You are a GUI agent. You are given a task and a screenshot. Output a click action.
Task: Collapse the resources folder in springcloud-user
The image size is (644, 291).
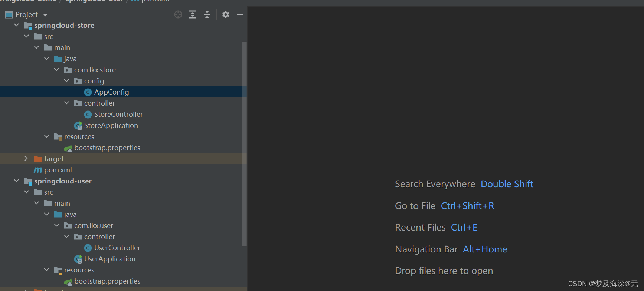tap(46, 270)
